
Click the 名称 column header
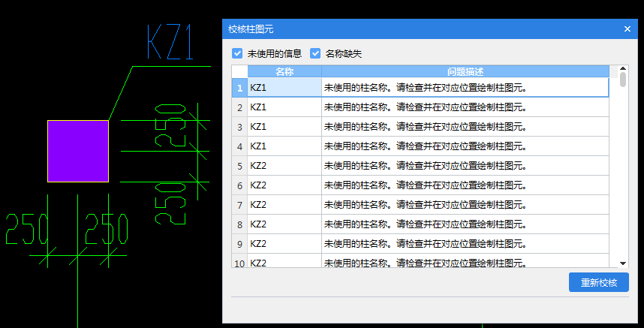[x=284, y=72]
